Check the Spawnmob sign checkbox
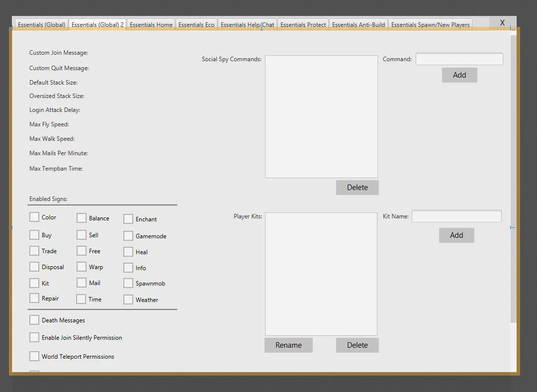Image resolution: width=537 pixels, height=392 pixels. click(128, 283)
